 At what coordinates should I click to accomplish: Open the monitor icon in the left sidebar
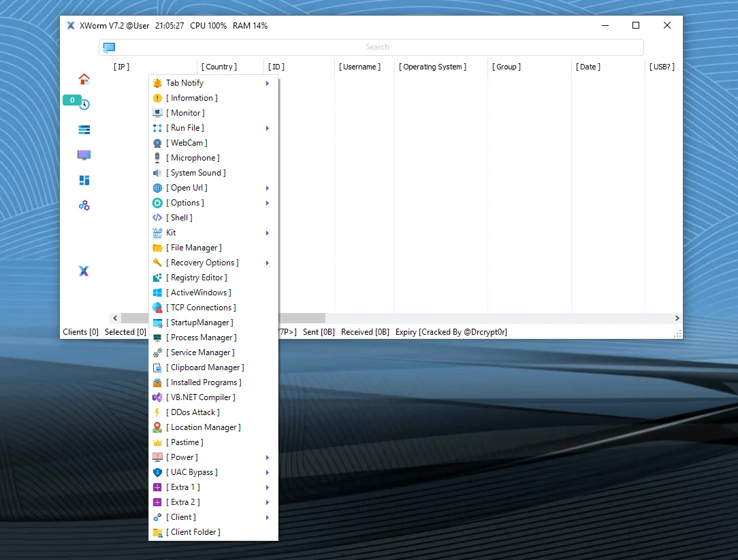84,154
